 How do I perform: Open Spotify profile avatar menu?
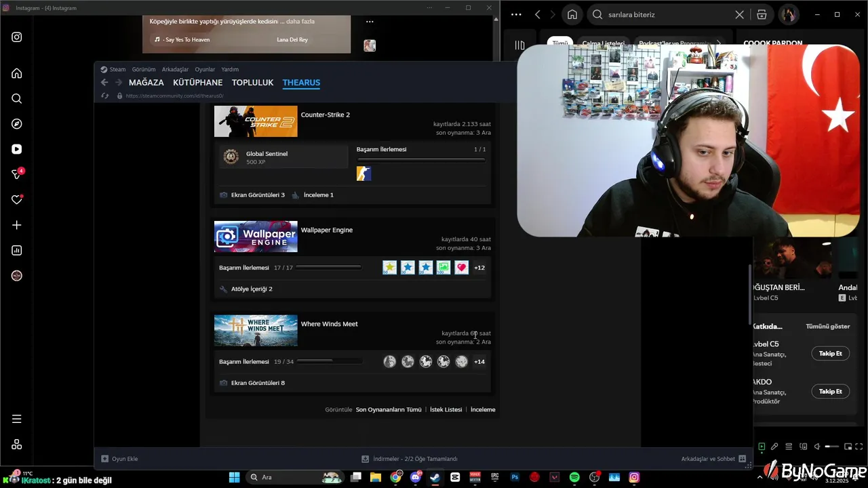(789, 14)
